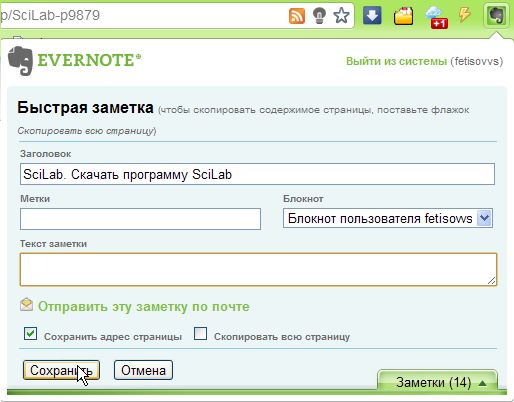Open the yellow folder extension icon
The image size is (514, 402).
point(403,16)
